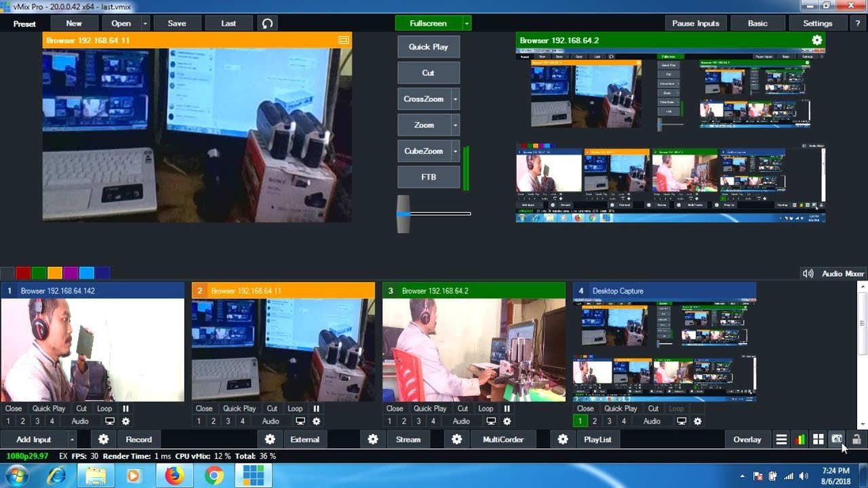
Task: Toggle Audio on input 3
Action: click(461, 421)
